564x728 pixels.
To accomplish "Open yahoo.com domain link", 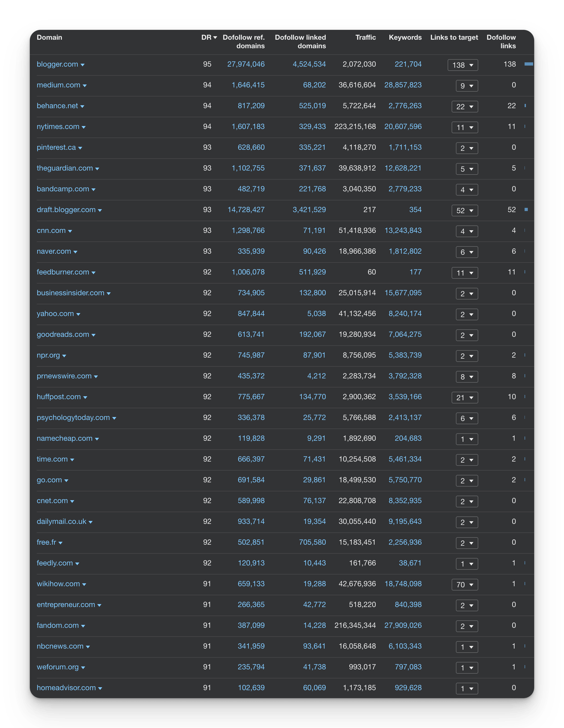I will [55, 313].
